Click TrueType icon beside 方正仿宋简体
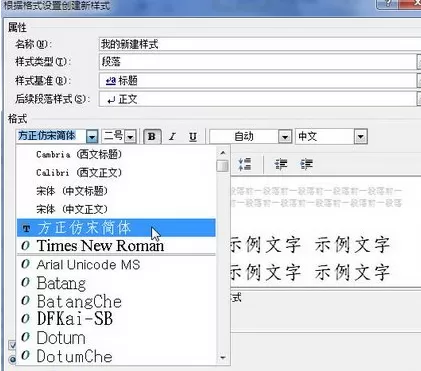 tap(26, 228)
